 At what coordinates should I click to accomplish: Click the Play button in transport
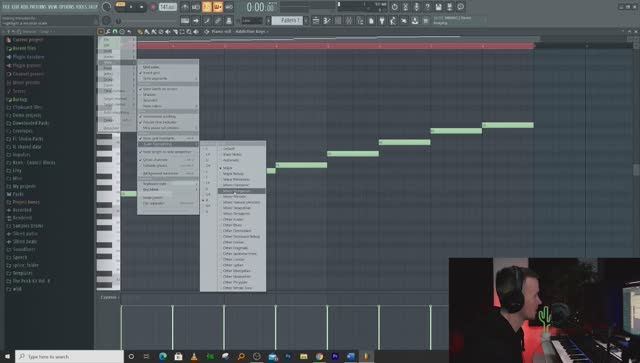click(x=131, y=7)
